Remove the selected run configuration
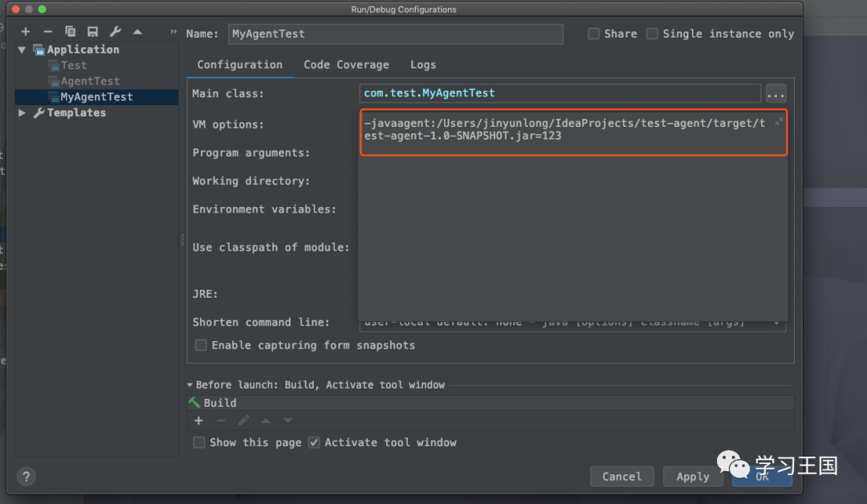The image size is (867, 504). 47,31
